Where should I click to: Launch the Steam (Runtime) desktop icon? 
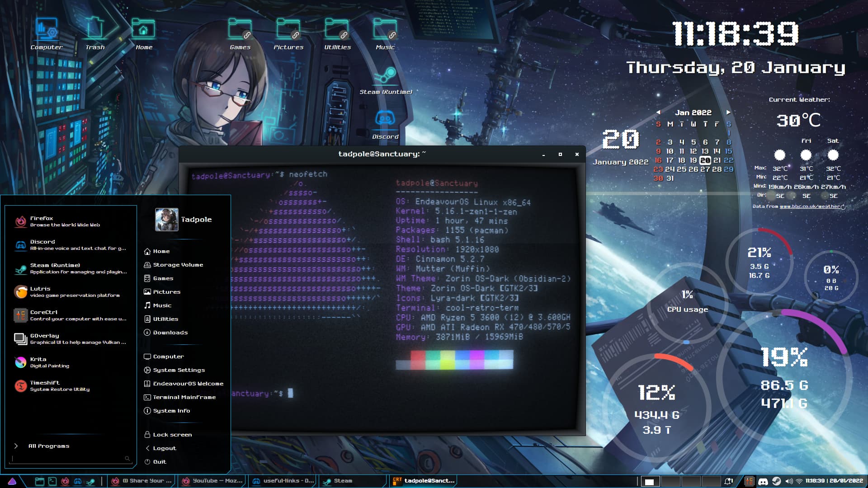pos(386,80)
